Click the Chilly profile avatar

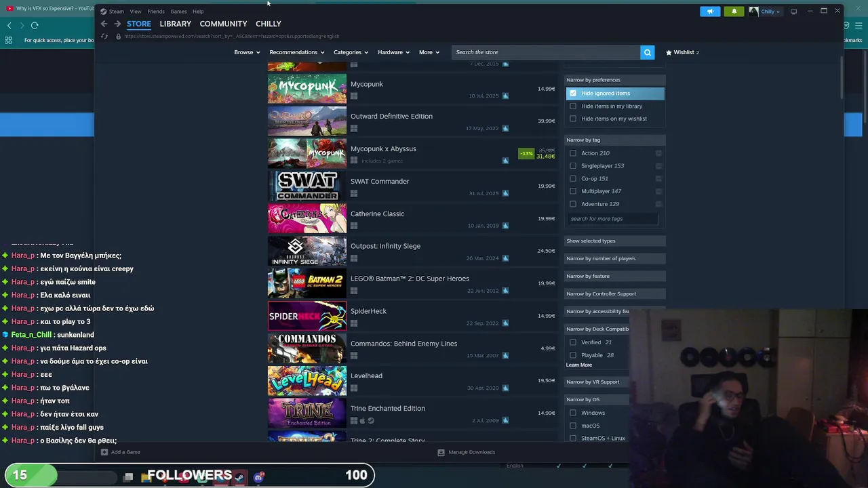click(753, 12)
